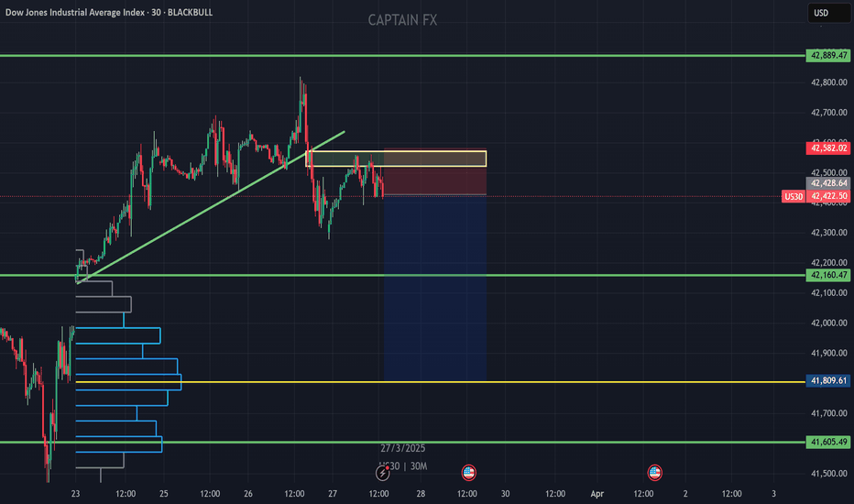Open the US economic event flag near Apr
Viewport: 854px width, 504px height.
tap(654, 473)
